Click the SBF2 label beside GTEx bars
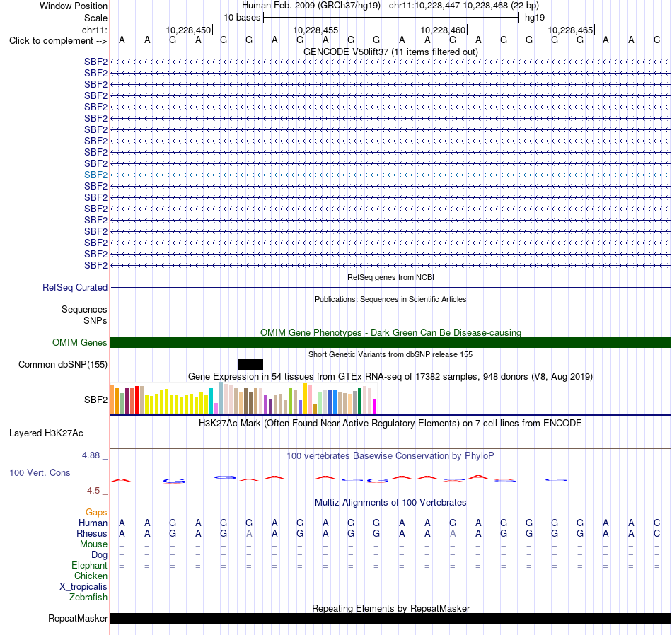This screenshot has width=672, height=635. tap(95, 400)
